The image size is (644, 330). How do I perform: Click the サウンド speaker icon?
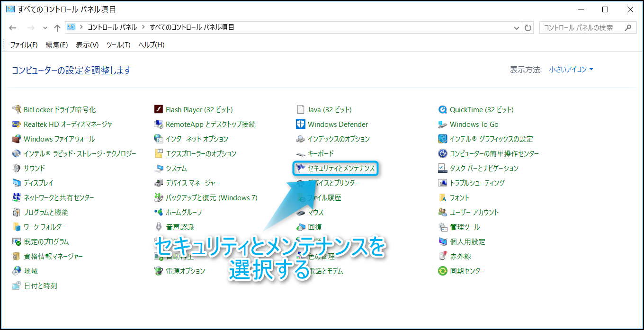(17, 168)
